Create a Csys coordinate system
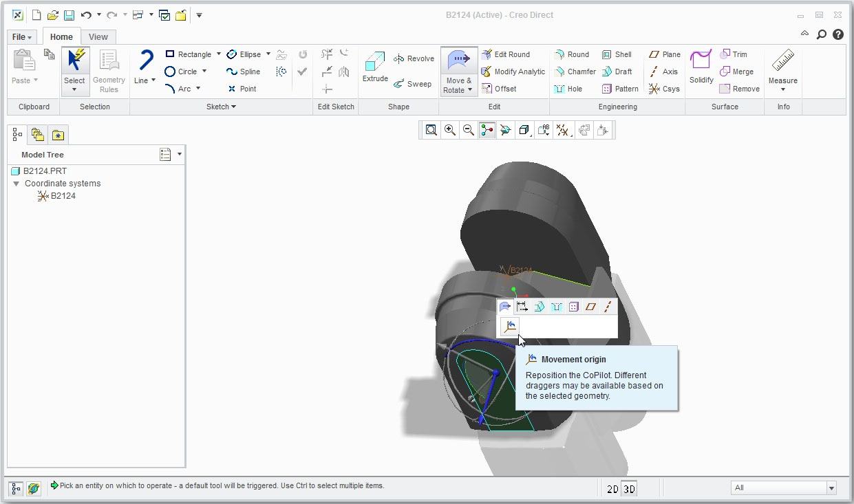The height and width of the screenshot is (504, 854). point(665,89)
